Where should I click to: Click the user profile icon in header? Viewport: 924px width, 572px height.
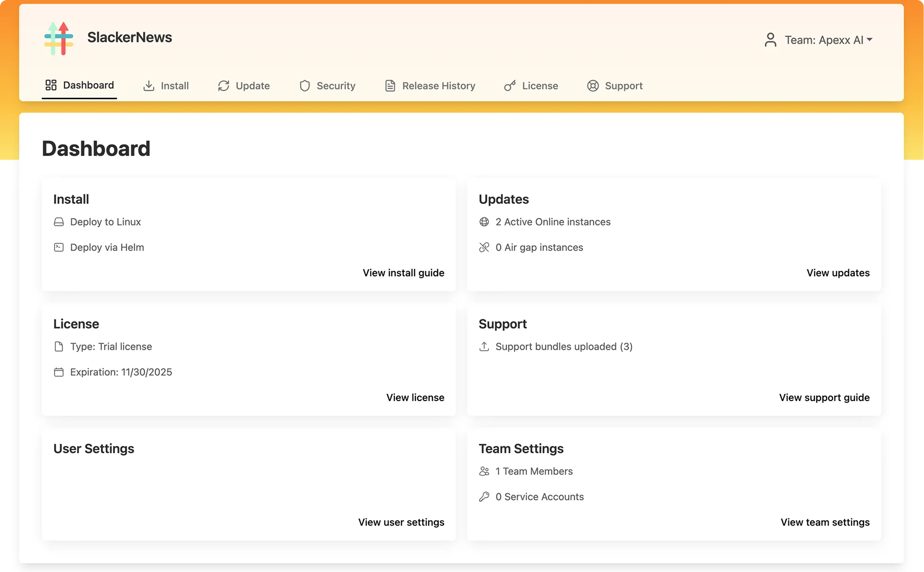click(770, 40)
